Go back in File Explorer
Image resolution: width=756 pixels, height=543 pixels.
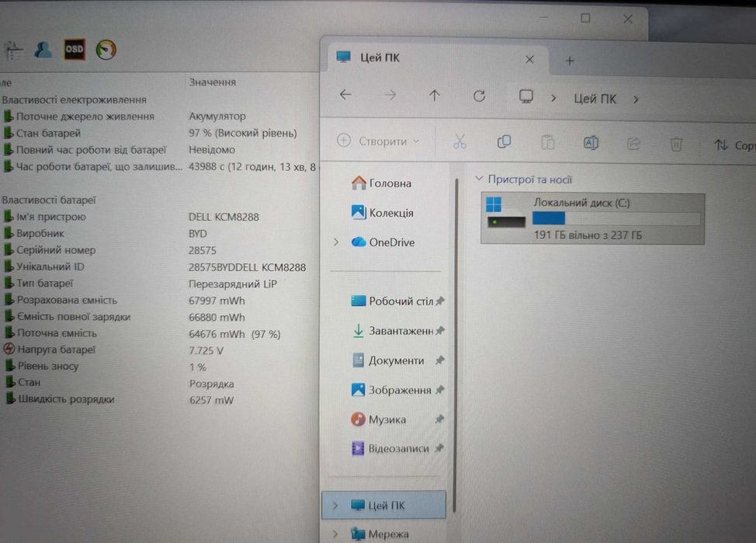pyautogui.click(x=345, y=95)
